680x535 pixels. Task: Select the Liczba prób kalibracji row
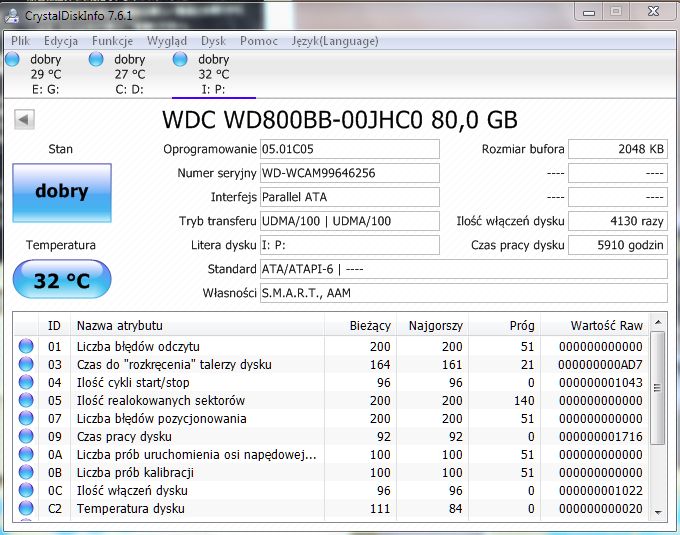(x=332, y=472)
